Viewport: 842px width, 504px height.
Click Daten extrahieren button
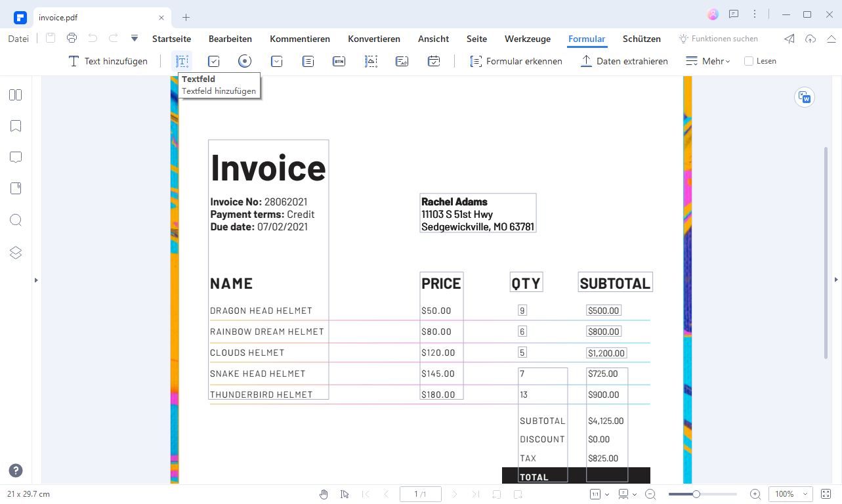624,61
